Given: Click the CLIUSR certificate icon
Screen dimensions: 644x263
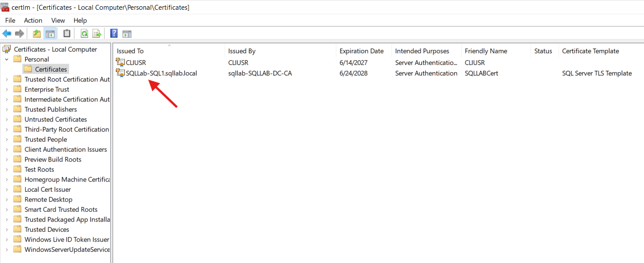Looking at the screenshot, I should pyautogui.click(x=120, y=62).
